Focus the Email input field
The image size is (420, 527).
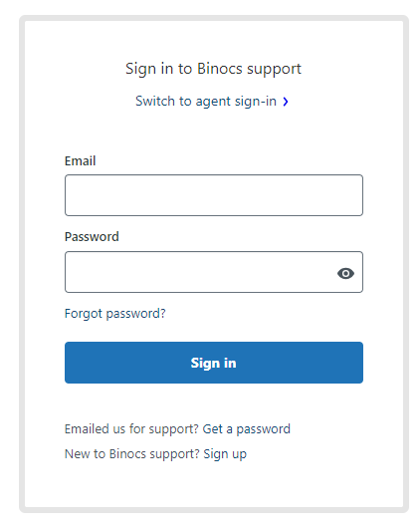coord(214,195)
